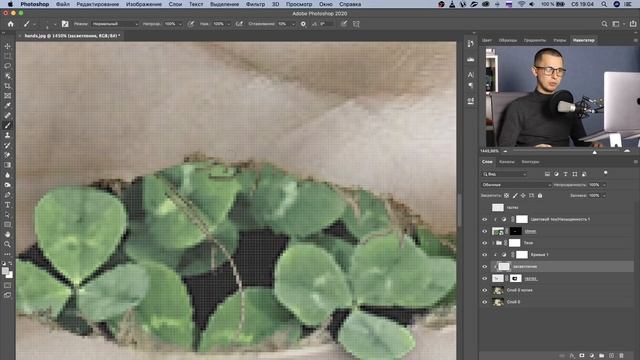Image resolution: width=640 pixels, height=360 pixels.
Task: Click the hands.jpg document tab
Action: pyautogui.click(x=72, y=36)
